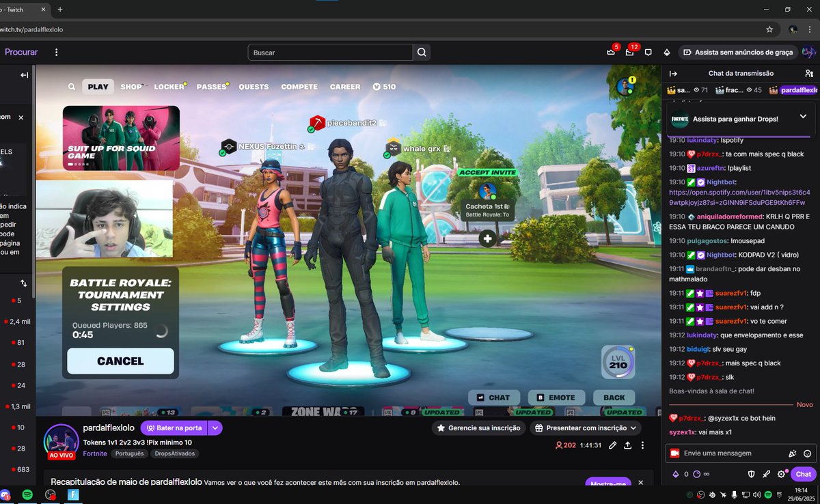
Task: Click Gerencie sua inscrição button
Action: [x=478, y=428]
